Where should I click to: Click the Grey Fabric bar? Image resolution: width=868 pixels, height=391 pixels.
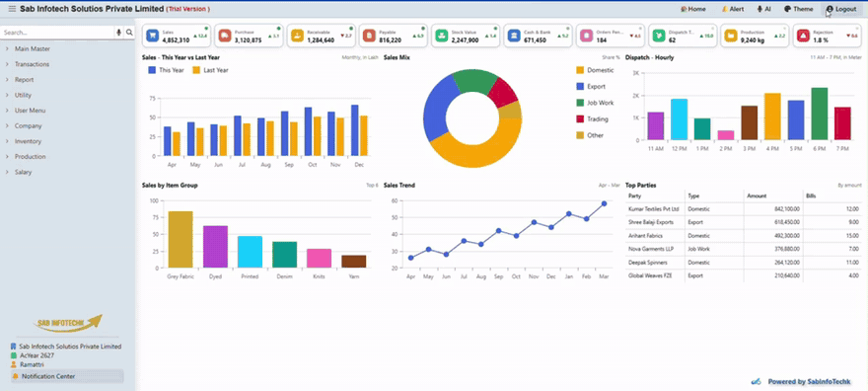[181, 239]
